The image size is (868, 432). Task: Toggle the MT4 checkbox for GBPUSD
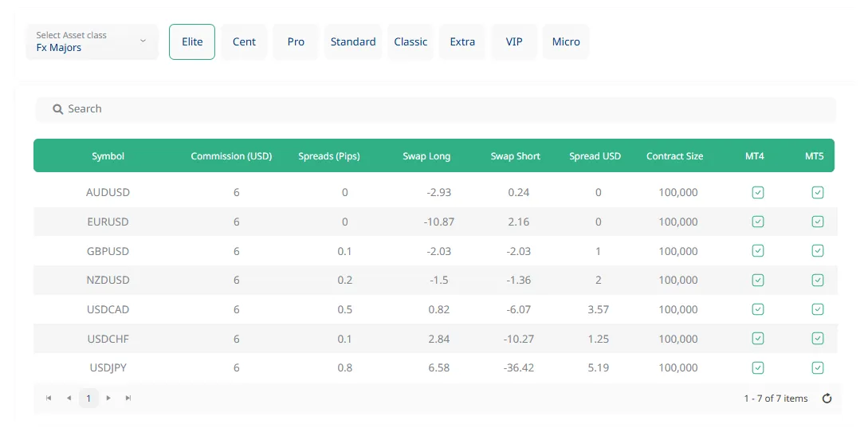coord(758,251)
